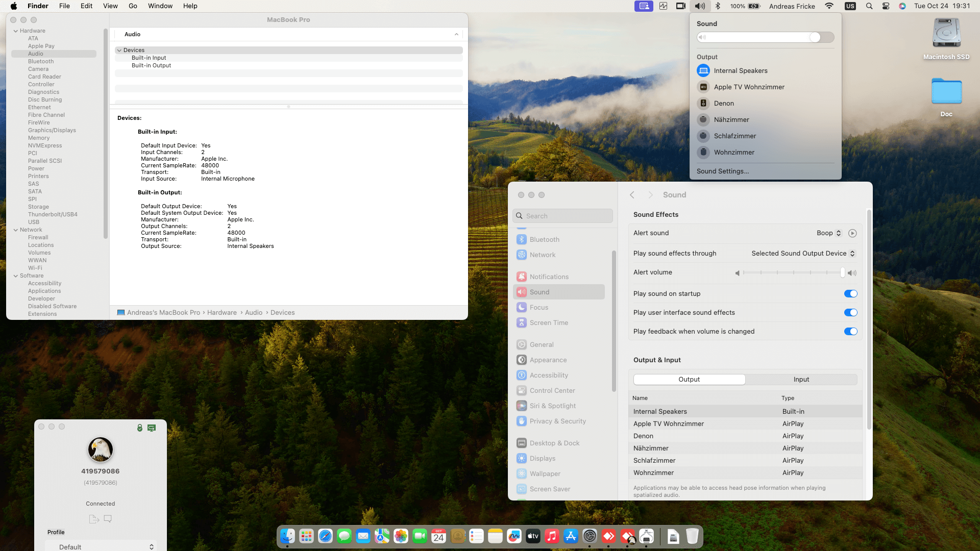Open Maps from the Dock
This screenshot has height=551, width=980.
pyautogui.click(x=382, y=536)
